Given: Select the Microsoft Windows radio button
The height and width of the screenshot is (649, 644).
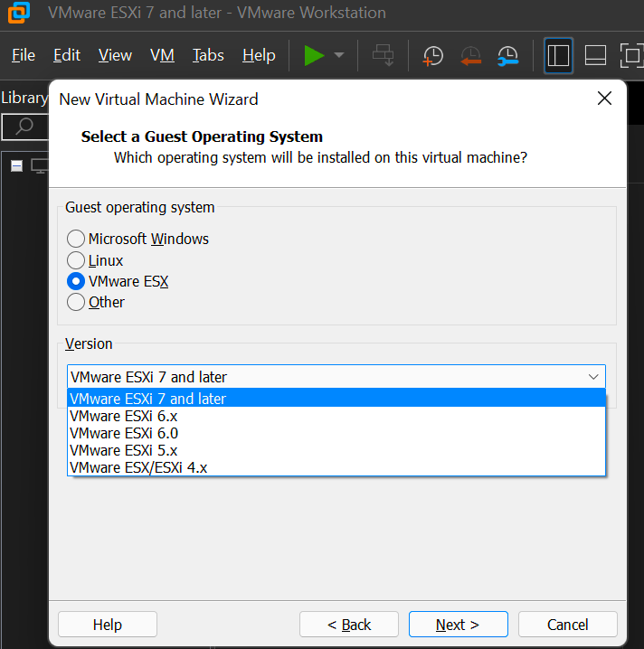Looking at the screenshot, I should tap(76, 239).
